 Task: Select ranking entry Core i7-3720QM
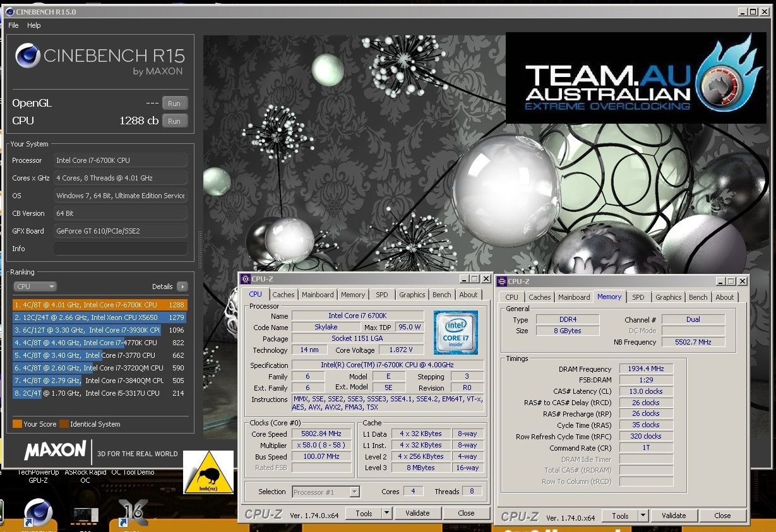(x=100, y=368)
